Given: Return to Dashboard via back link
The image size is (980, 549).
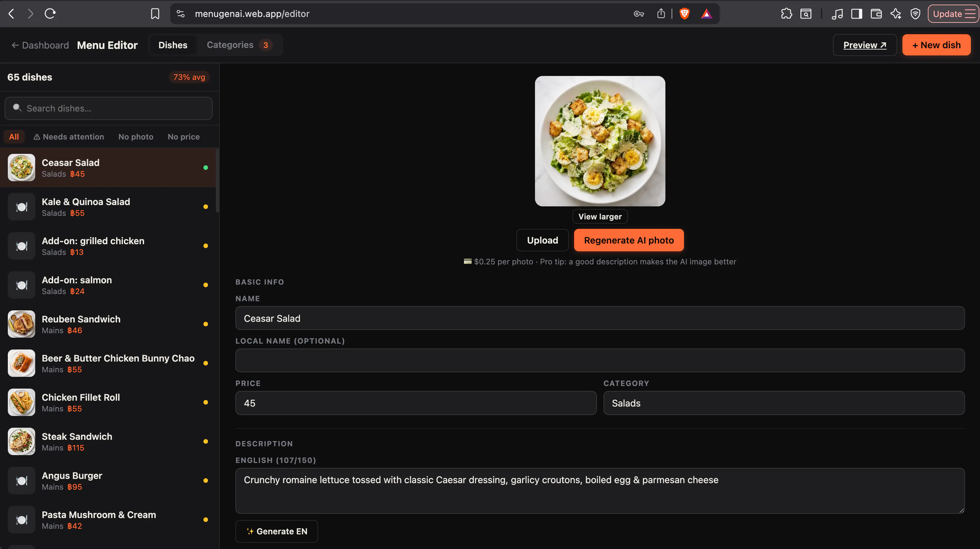Looking at the screenshot, I should coord(40,45).
